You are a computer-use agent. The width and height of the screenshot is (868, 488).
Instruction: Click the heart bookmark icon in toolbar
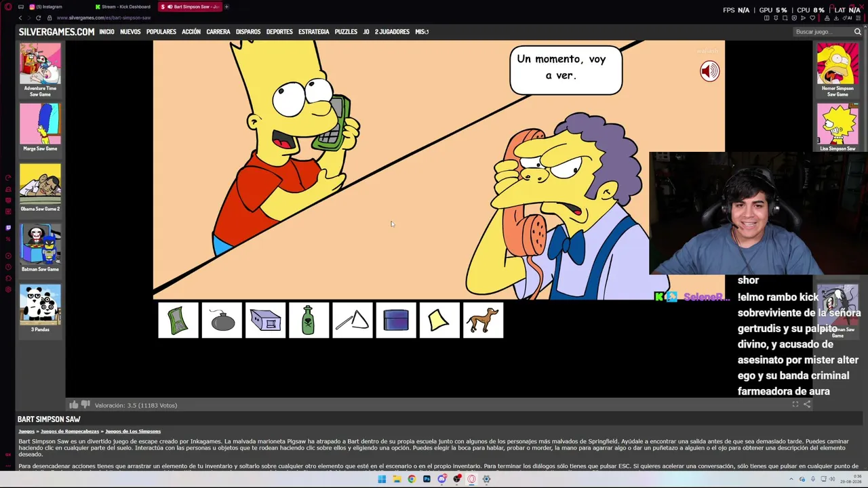812,18
